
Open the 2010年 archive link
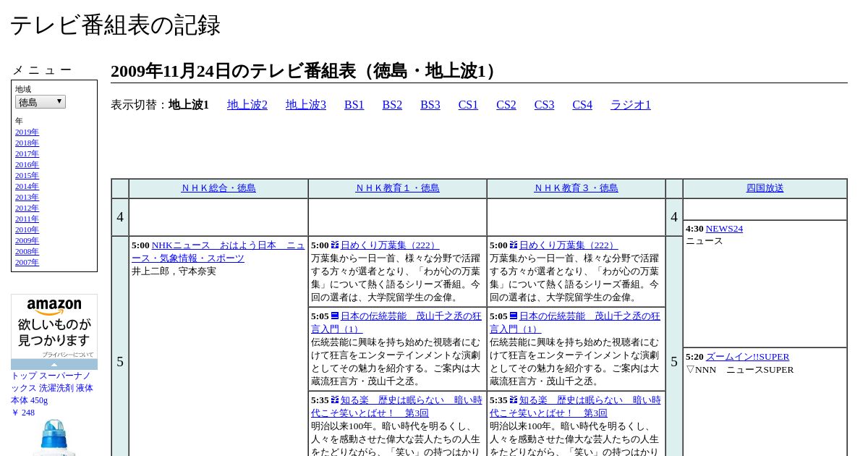pyautogui.click(x=27, y=229)
